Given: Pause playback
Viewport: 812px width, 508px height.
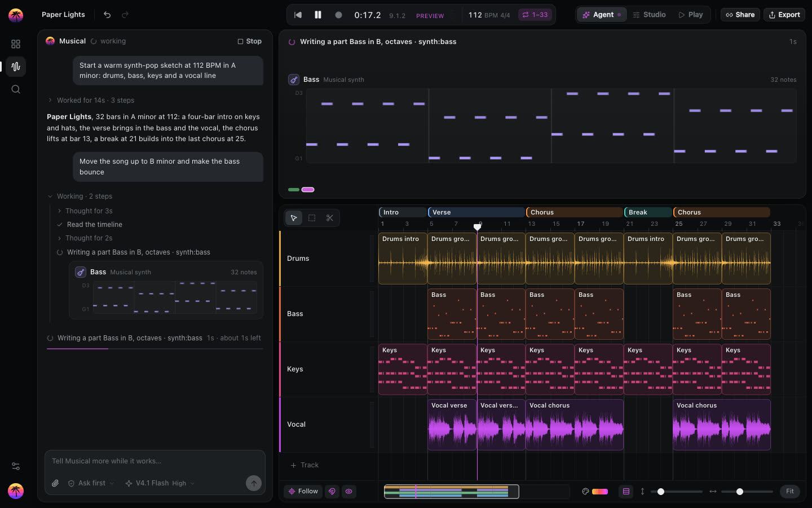Looking at the screenshot, I should (x=318, y=15).
